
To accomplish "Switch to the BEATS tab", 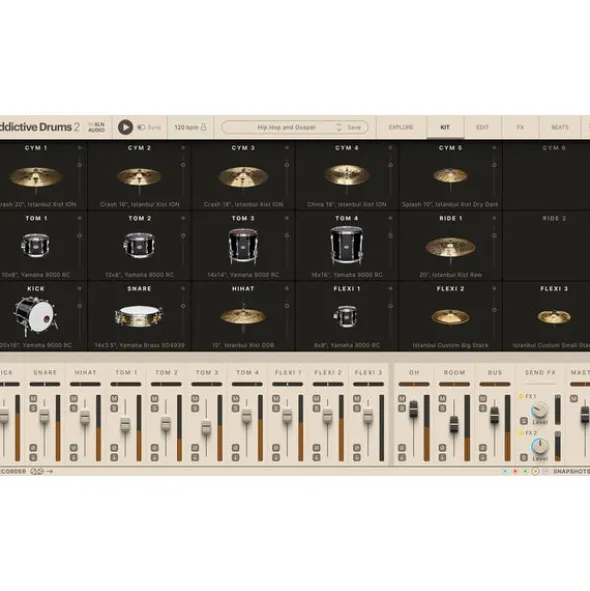I will (560, 127).
